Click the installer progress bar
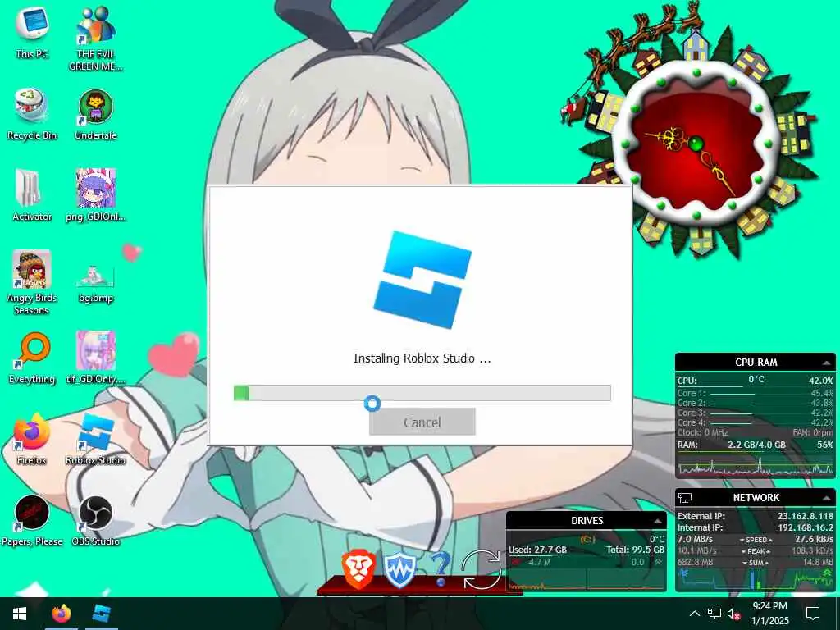Image resolution: width=840 pixels, height=630 pixels. coord(422,393)
